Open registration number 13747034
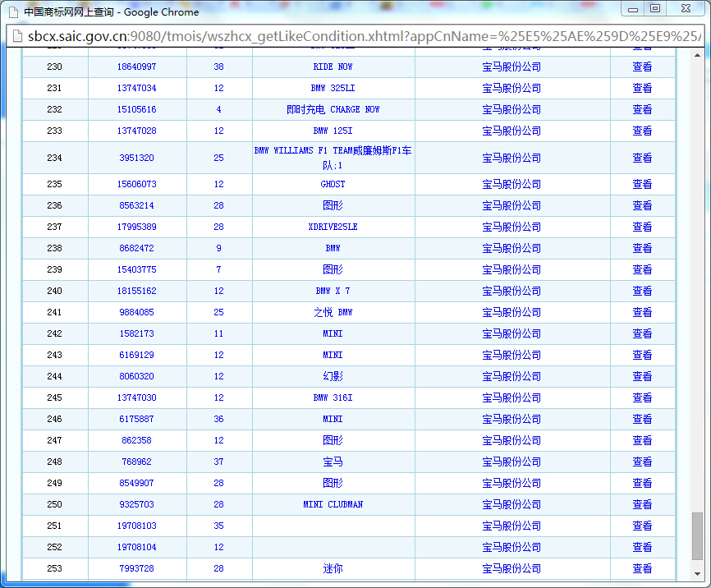Viewport: 711px width, 588px height. 136,88
